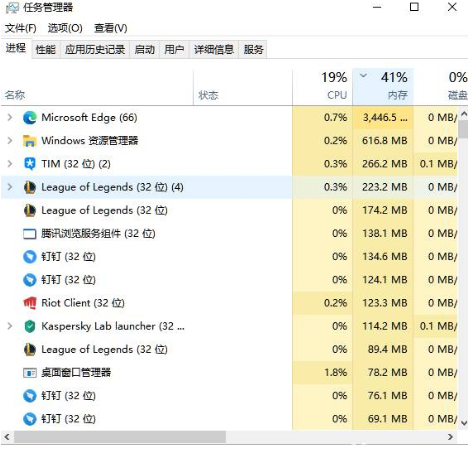Click the 0.7% CPU value for Edge
Screen dimensions: 471x449
coord(336,118)
